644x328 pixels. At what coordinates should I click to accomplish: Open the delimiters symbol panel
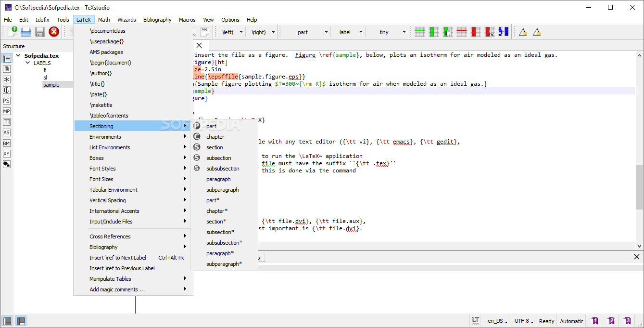(7, 90)
